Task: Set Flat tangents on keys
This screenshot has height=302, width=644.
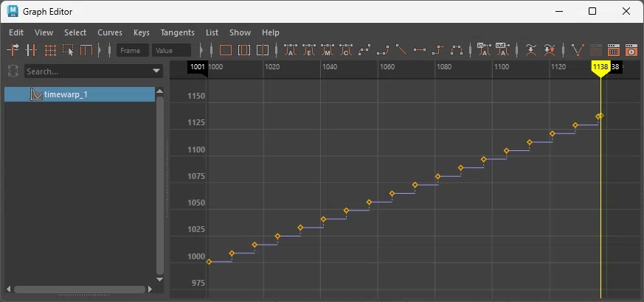Action: click(x=420, y=50)
